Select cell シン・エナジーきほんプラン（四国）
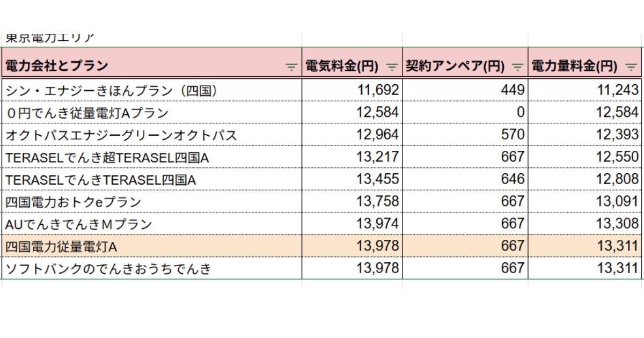 coord(151,90)
